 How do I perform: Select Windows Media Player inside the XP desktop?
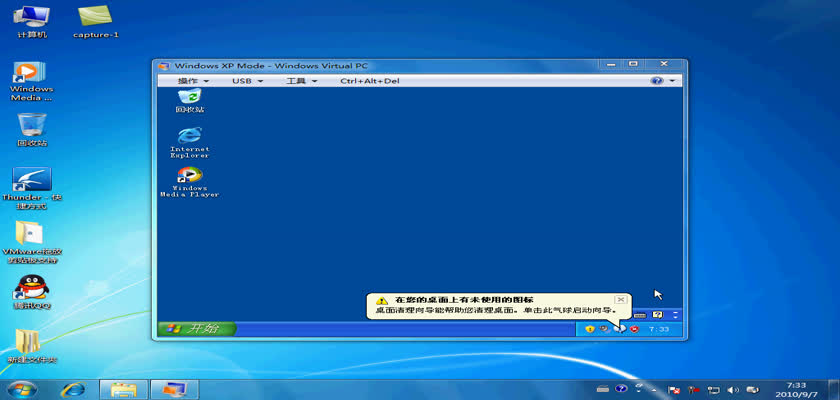(x=189, y=180)
